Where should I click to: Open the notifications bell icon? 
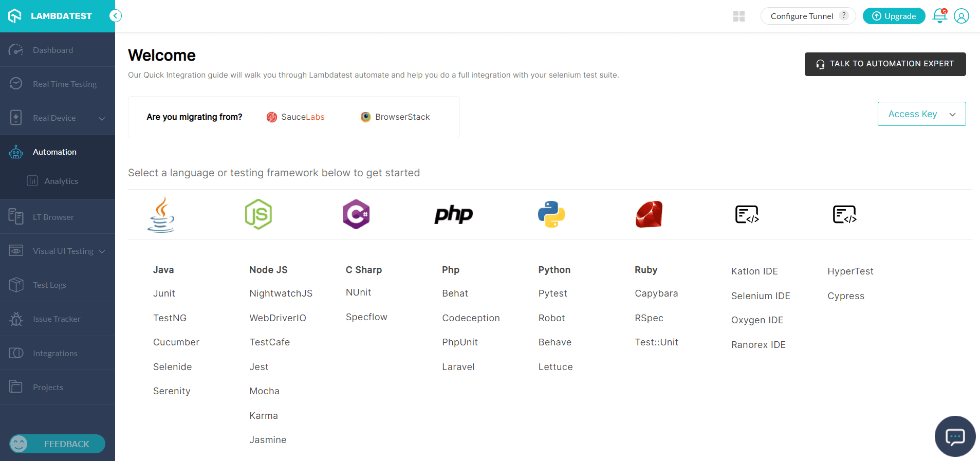point(940,16)
